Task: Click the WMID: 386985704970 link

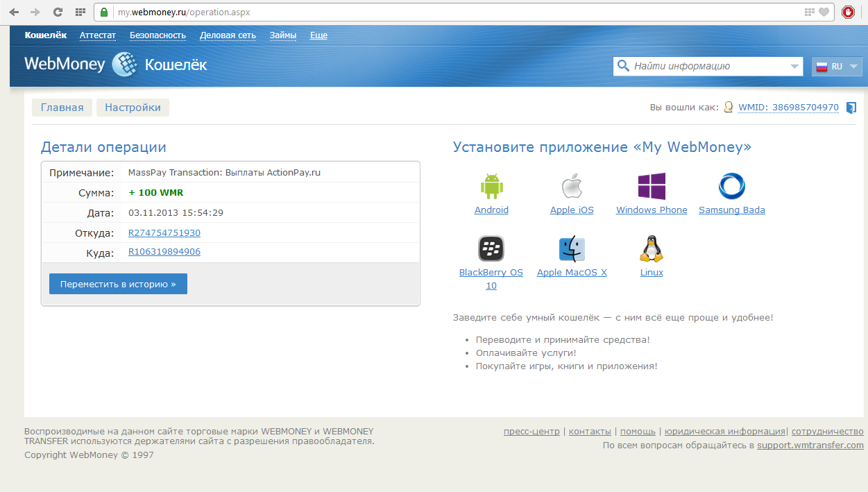Action: 788,108
